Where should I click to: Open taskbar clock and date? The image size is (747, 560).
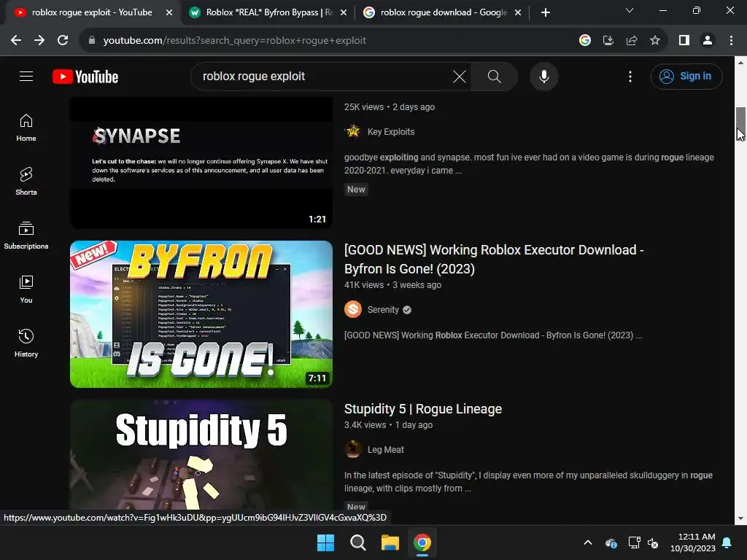[x=693, y=542]
